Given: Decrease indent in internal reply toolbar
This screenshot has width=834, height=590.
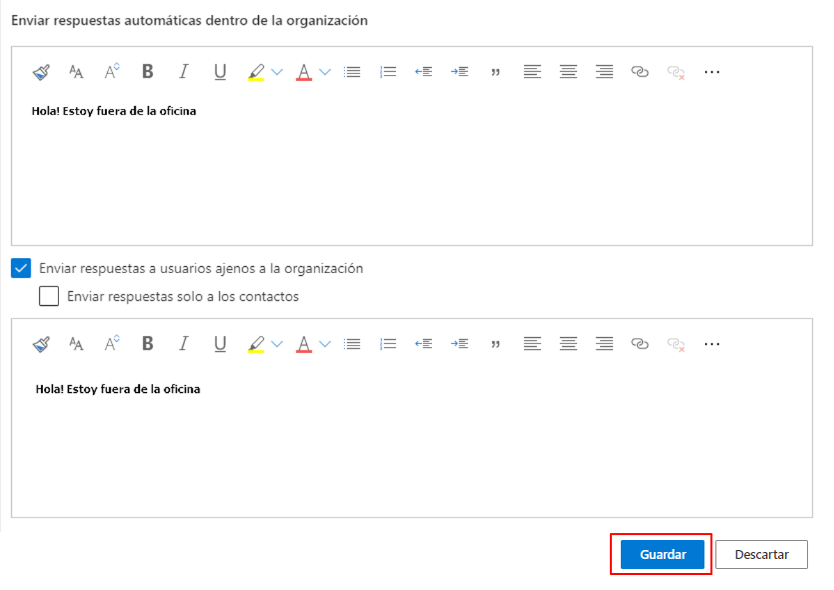Looking at the screenshot, I should (x=423, y=72).
